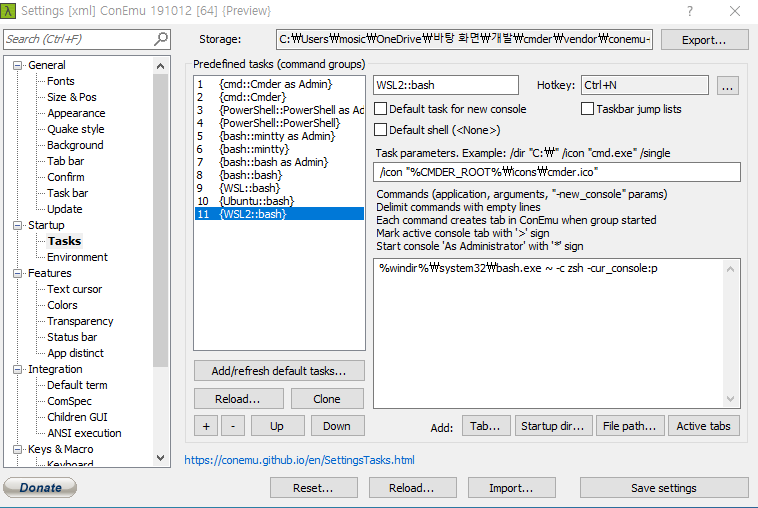This screenshot has height=508, width=758.
Task: Check Default shell option
Action: 380,130
